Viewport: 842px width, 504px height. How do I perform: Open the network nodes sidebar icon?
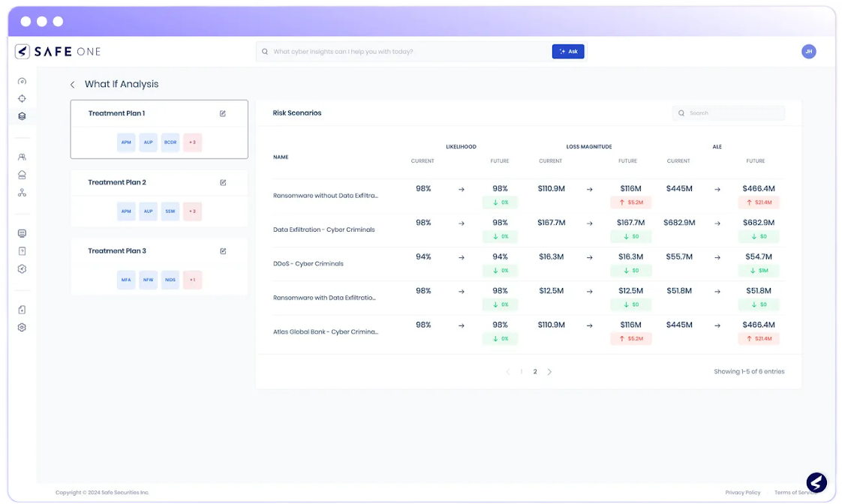[x=22, y=193]
